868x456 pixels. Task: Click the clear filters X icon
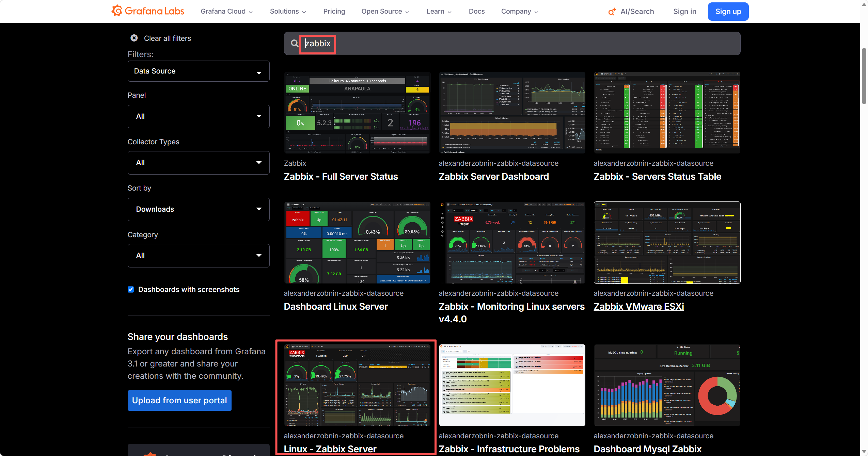click(134, 38)
